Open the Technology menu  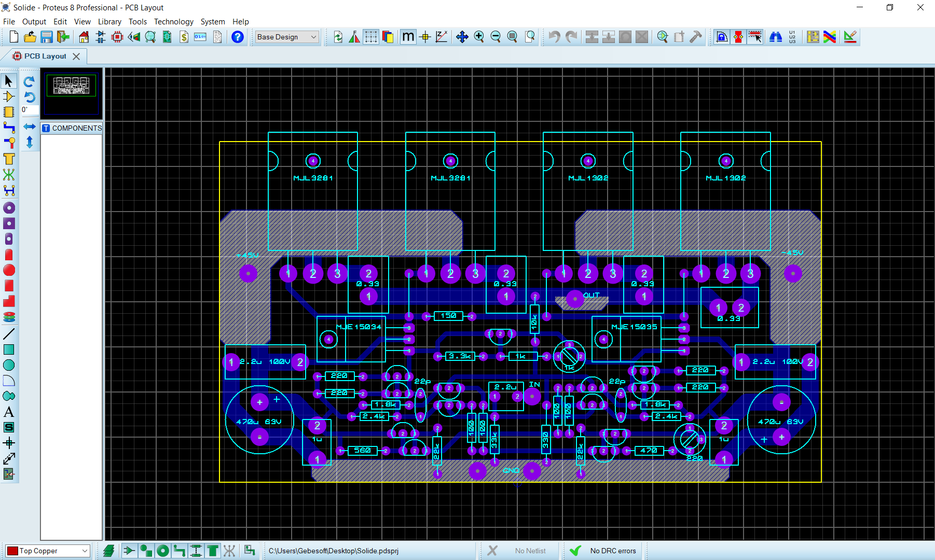(x=173, y=22)
